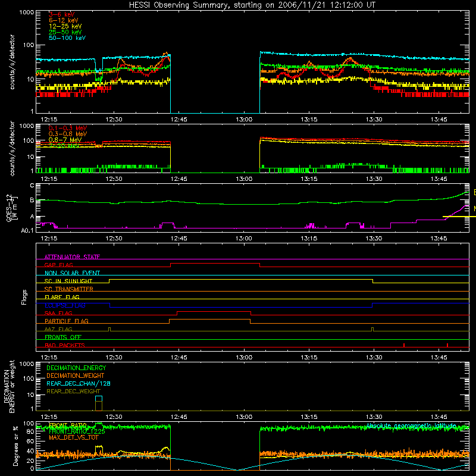Pick the "ATTENUATOR_STATE" flag label
Viewport: 476px width, 476px height.
pos(72,257)
